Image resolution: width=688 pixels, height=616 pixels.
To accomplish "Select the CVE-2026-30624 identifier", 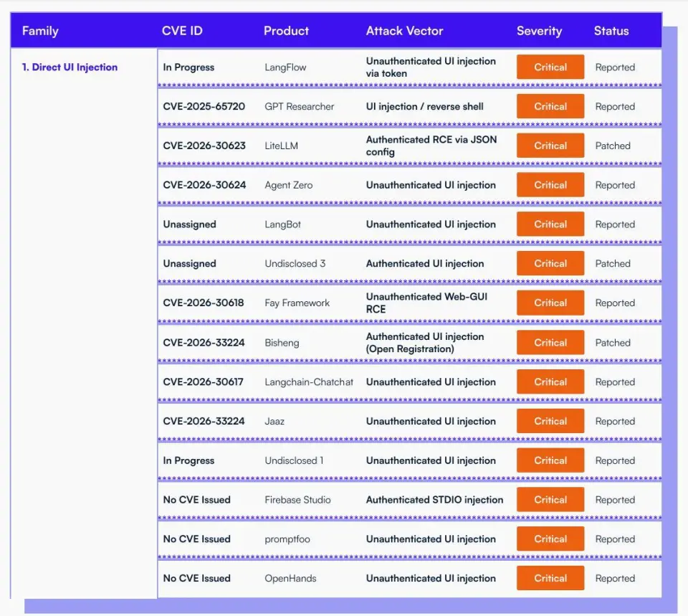I will click(204, 185).
